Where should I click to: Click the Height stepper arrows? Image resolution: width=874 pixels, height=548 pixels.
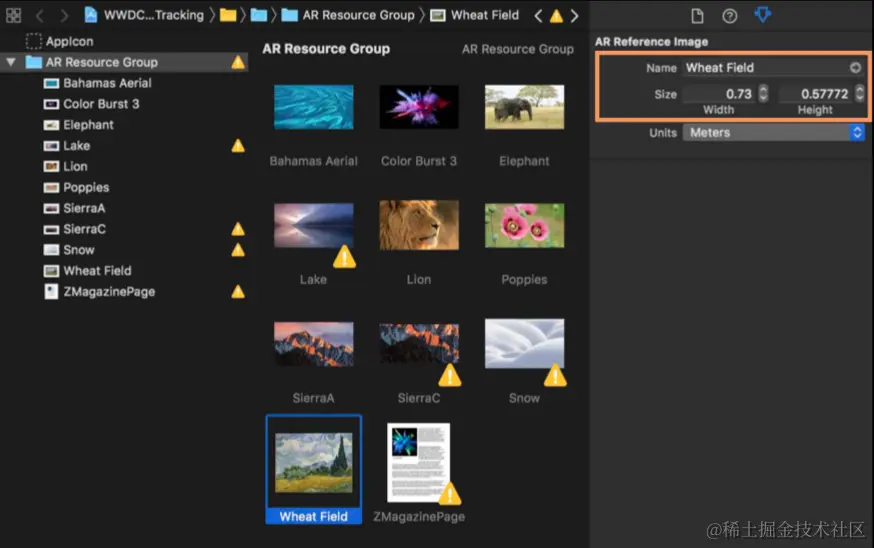[x=860, y=94]
